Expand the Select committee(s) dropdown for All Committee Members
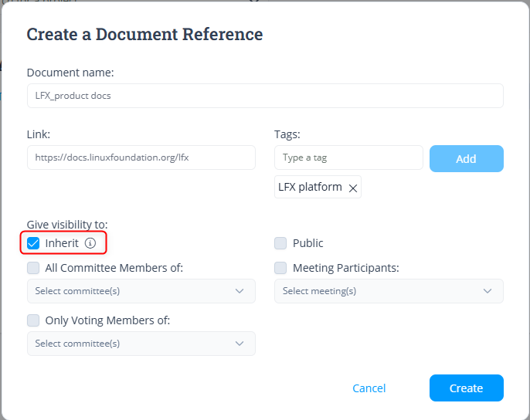Screen dimensions: 530x420 click(131, 291)
